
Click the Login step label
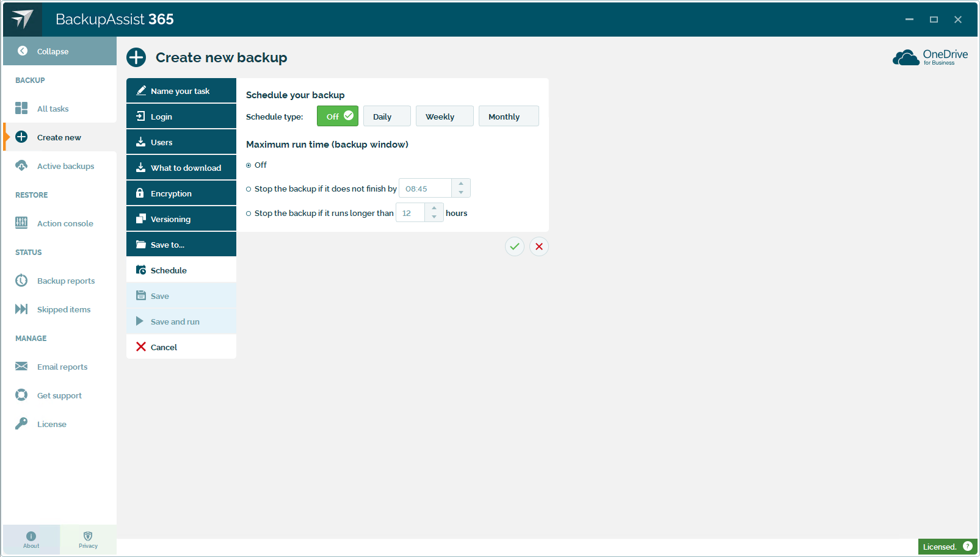tap(161, 117)
